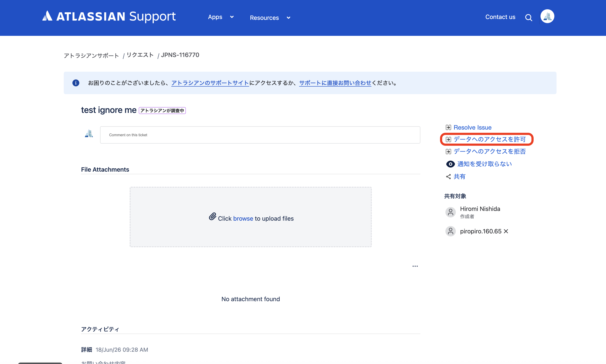This screenshot has height=364, width=606.
Task: Click the Resolve Issue transition icon
Action: pyautogui.click(x=448, y=127)
